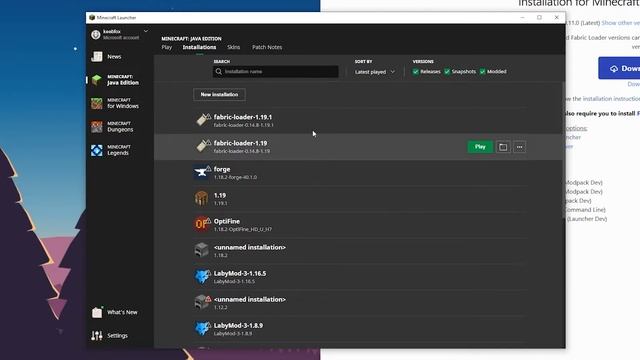Screen dimensions: 640x360
Task: Click the fabric-loader-1.19.1 installation icon
Action: point(202,120)
